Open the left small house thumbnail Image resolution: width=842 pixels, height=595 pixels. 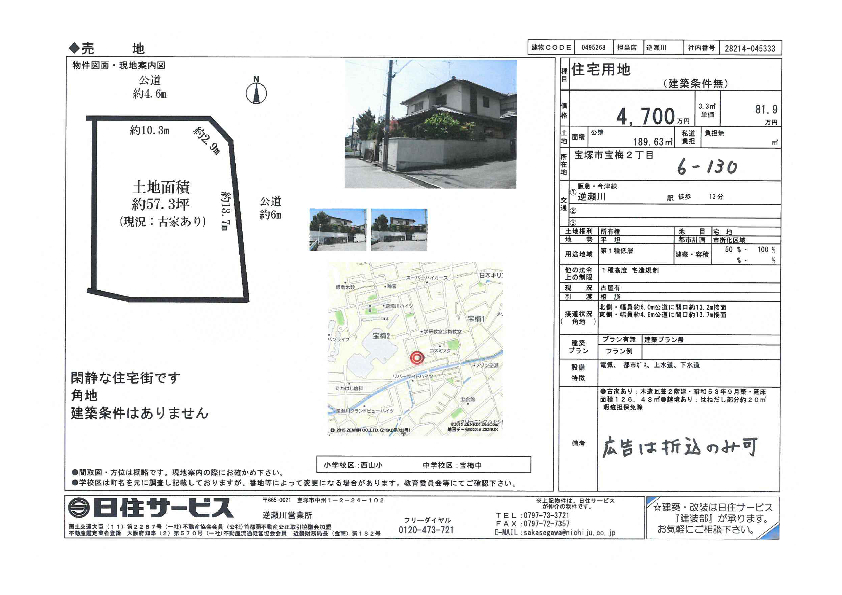click(x=337, y=229)
